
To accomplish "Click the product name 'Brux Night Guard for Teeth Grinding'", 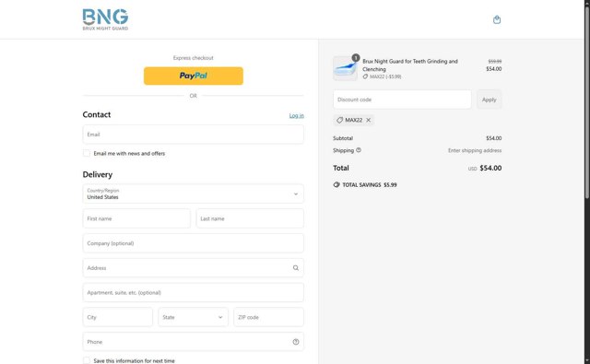I will tap(410, 65).
